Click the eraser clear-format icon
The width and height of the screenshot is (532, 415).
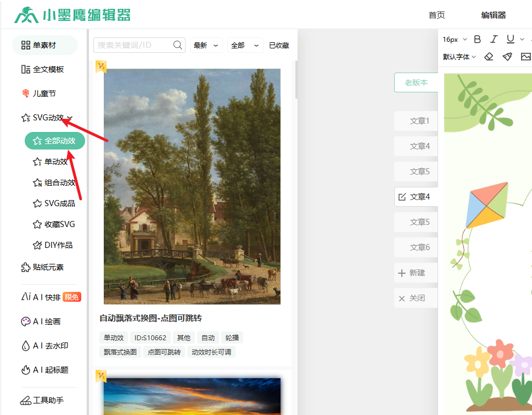coord(489,57)
